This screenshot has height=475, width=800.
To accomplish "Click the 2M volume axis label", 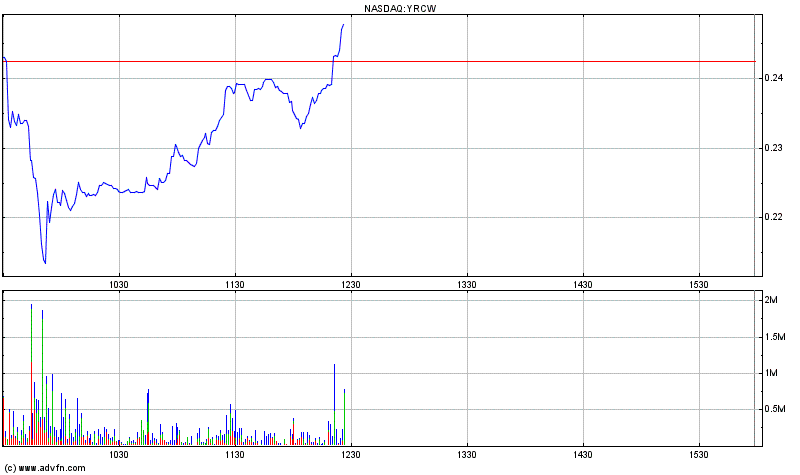I will pyautogui.click(x=771, y=300).
